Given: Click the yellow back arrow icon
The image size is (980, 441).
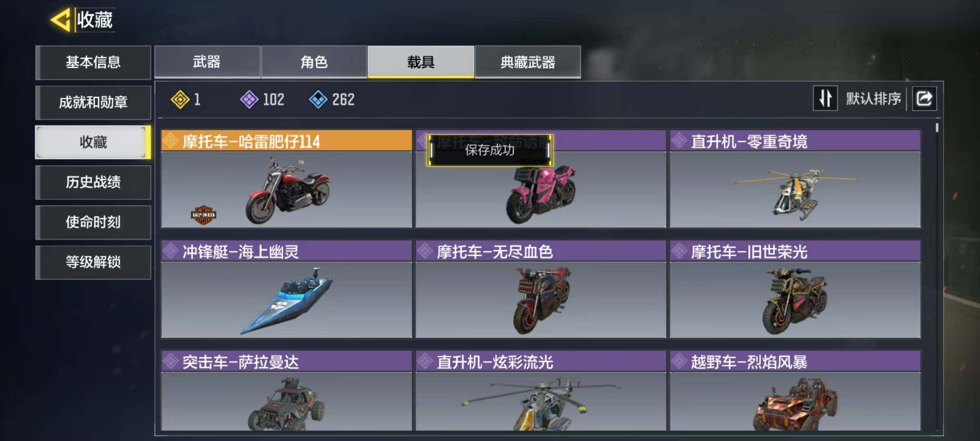Looking at the screenshot, I should coord(60,20).
